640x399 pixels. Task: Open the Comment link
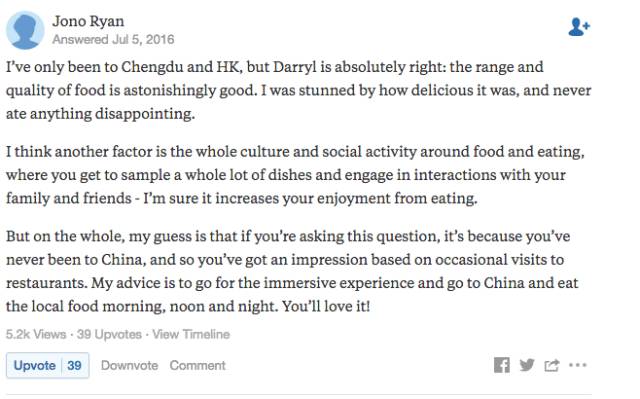198,365
